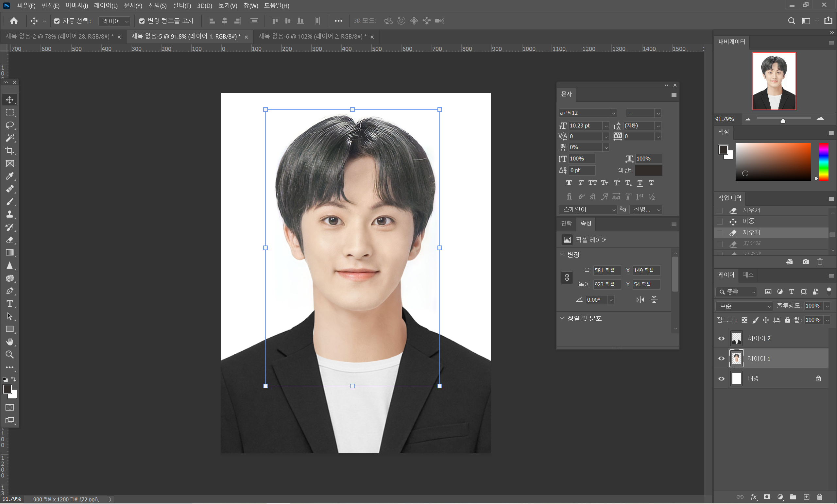Image resolution: width=837 pixels, height=504 pixels.
Task: Open the 표준 blend mode dropdown
Action: 744,306
